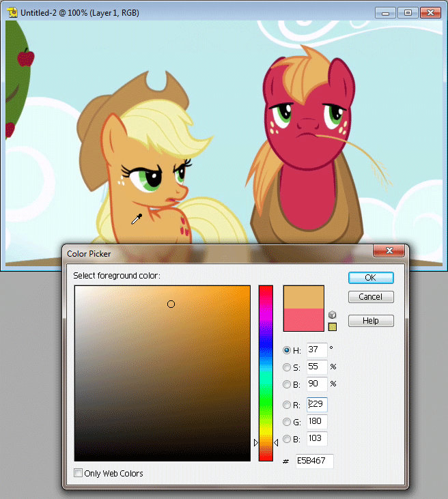
Task: Enable Only Web Colors checkbox
Action: (x=78, y=473)
